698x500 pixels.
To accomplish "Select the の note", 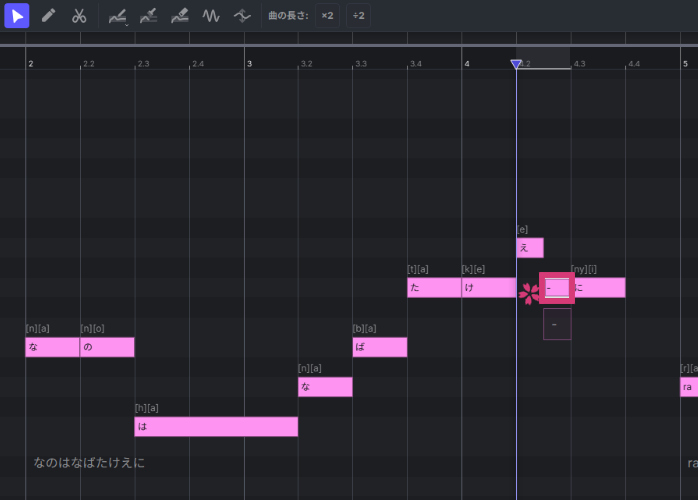I will [107, 347].
